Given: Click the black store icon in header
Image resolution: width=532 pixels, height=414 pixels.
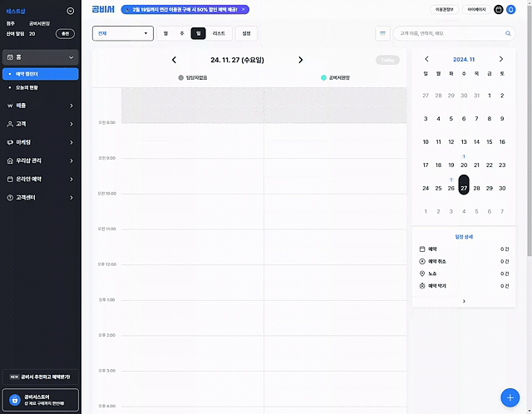Looking at the screenshot, I should 498,9.
